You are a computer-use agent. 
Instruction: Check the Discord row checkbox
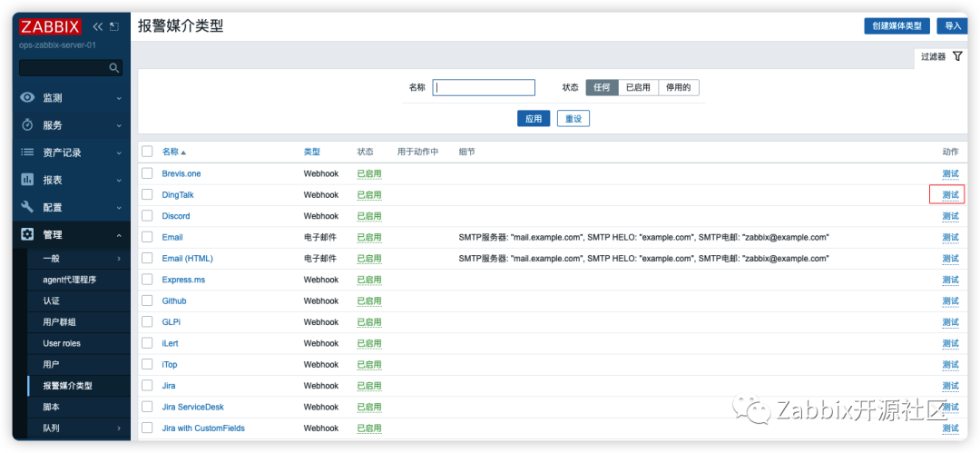(x=147, y=216)
